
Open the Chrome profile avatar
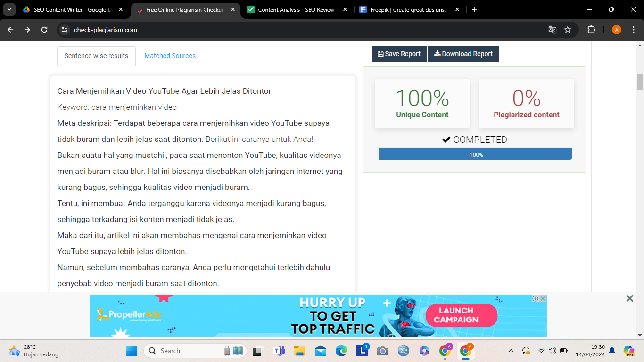616,30
